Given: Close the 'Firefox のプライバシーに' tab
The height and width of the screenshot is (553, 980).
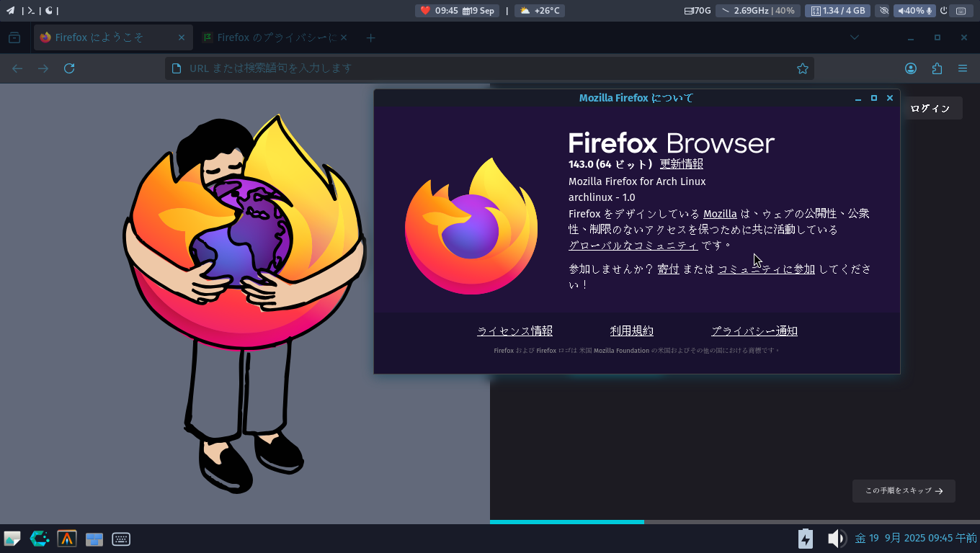Looking at the screenshot, I should coord(344,37).
